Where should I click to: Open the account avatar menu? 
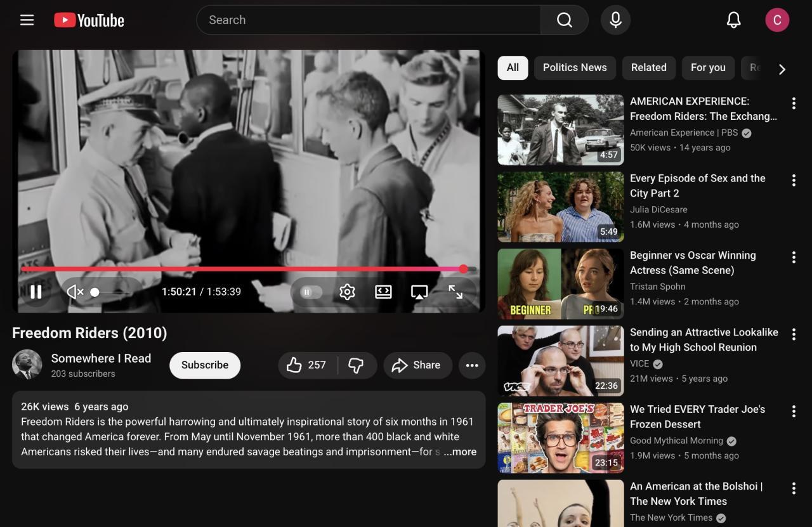pyautogui.click(x=777, y=20)
